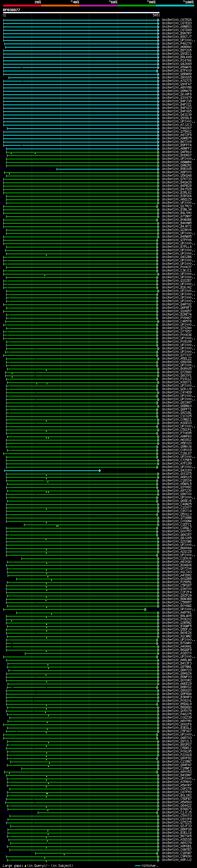Select hit label UniRef100_Q07204
This screenshot has height=868, width=197.
click(177, 568)
